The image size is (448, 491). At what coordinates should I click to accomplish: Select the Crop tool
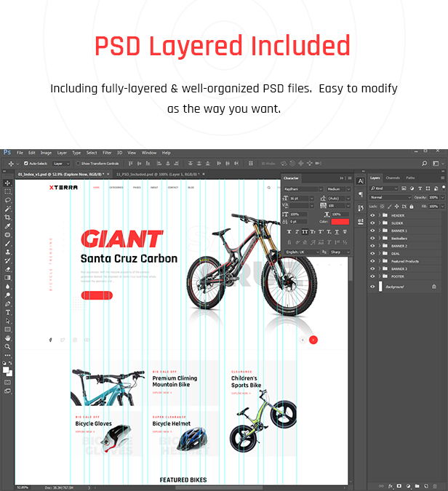point(7,217)
